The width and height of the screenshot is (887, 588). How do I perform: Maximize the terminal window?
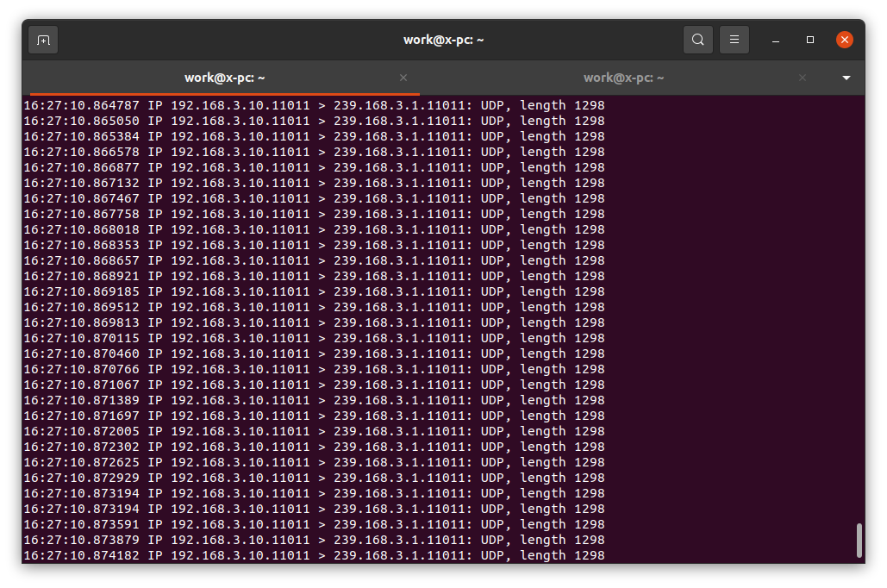pyautogui.click(x=810, y=40)
